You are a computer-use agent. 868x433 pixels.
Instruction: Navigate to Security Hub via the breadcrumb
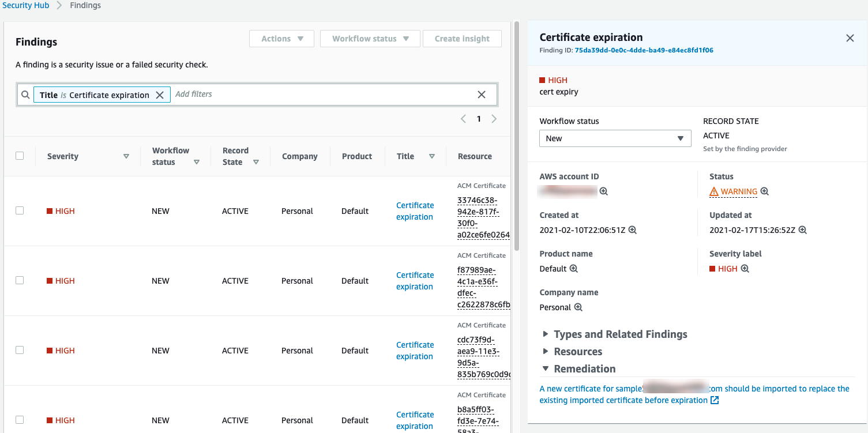(25, 5)
